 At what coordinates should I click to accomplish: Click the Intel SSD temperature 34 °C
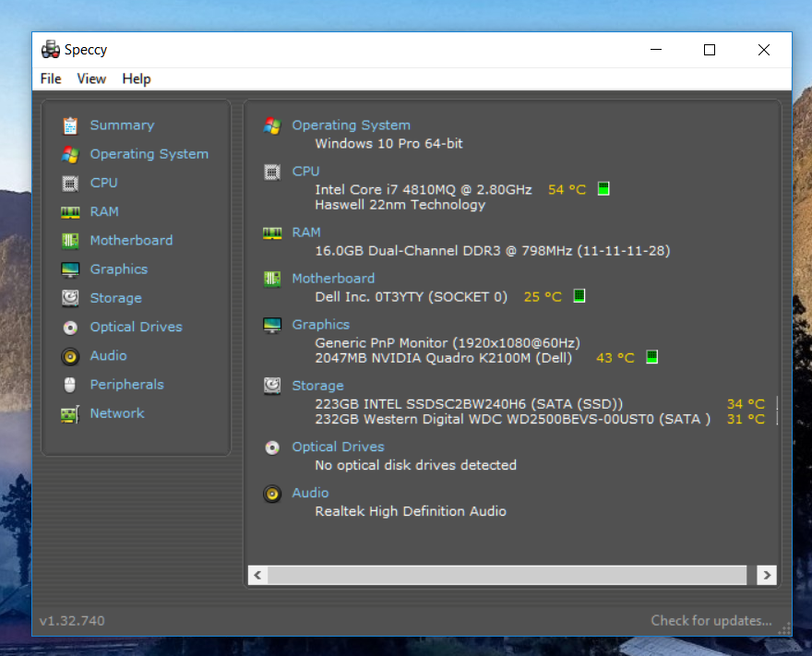[x=746, y=404]
